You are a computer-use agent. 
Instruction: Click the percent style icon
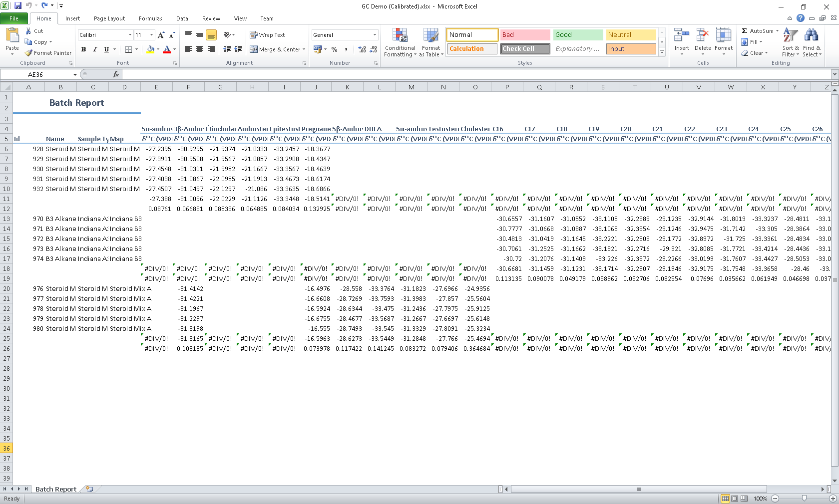coord(334,49)
